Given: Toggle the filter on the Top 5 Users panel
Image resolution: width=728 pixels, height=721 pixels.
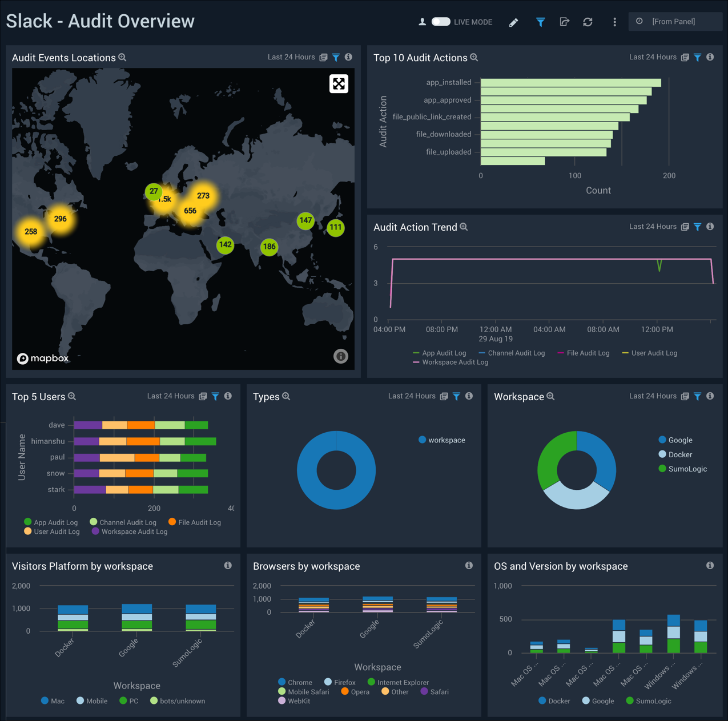Looking at the screenshot, I should pos(215,396).
